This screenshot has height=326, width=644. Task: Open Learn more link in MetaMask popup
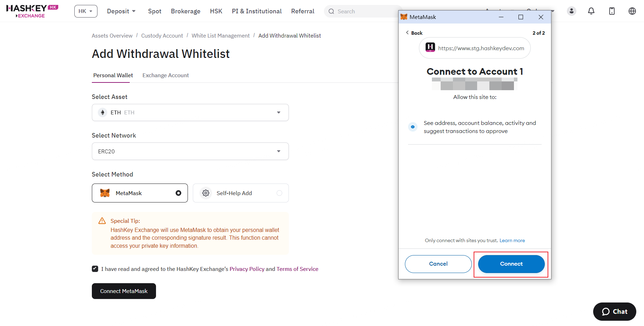pyautogui.click(x=512, y=240)
